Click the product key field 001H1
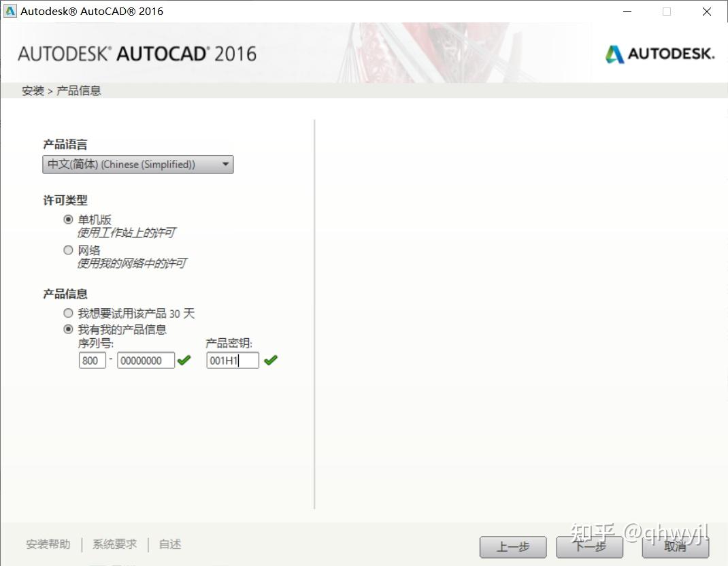Image resolution: width=728 pixels, height=566 pixels. pyautogui.click(x=233, y=361)
